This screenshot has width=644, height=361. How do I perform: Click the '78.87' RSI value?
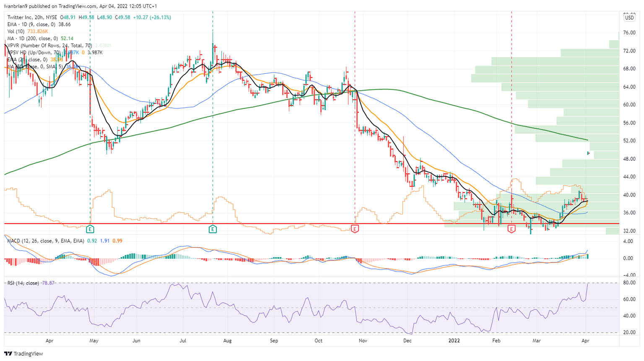tap(48, 283)
